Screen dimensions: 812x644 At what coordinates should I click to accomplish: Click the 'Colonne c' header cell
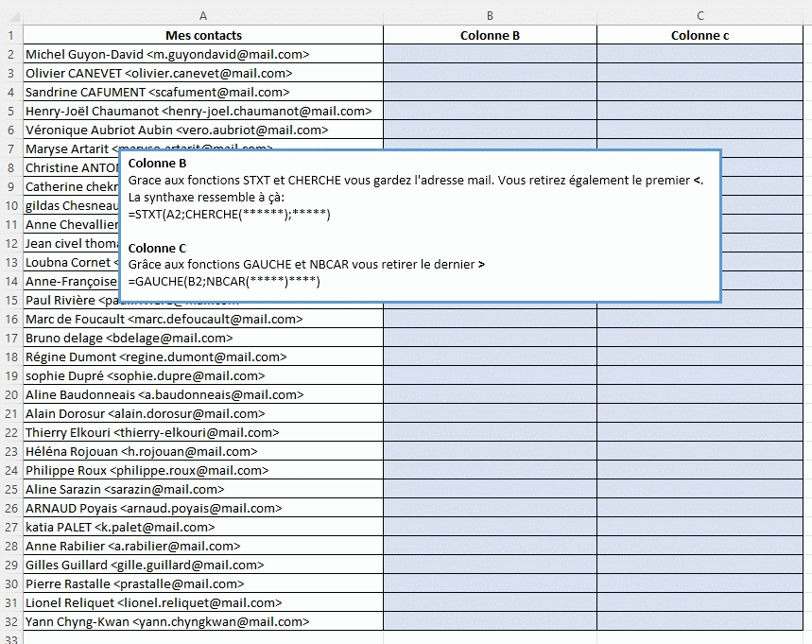(700, 35)
